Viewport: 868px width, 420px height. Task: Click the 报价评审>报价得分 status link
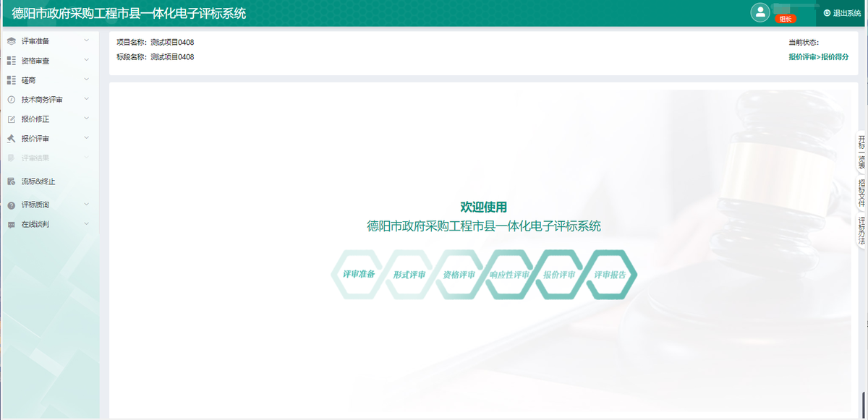[818, 56]
